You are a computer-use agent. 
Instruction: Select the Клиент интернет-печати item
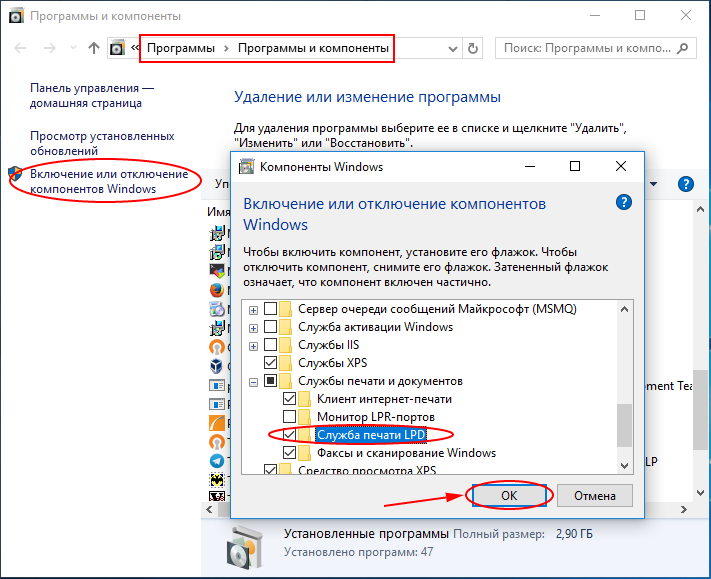click(384, 399)
